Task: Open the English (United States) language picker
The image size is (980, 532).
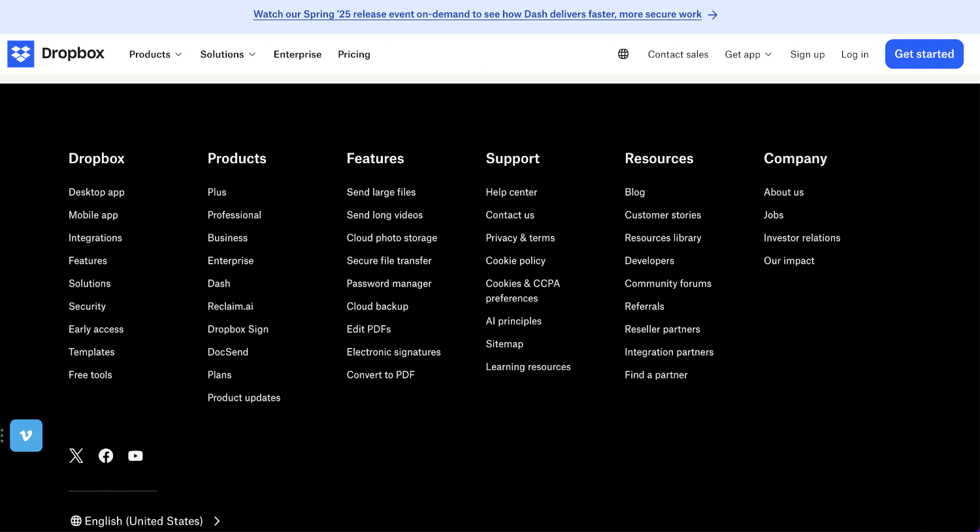Action: coord(146,521)
